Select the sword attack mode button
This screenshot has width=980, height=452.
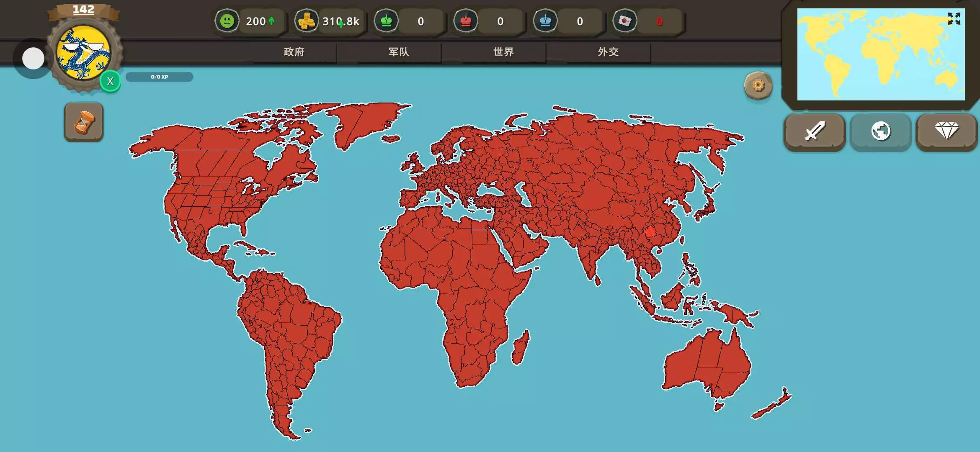tap(815, 131)
